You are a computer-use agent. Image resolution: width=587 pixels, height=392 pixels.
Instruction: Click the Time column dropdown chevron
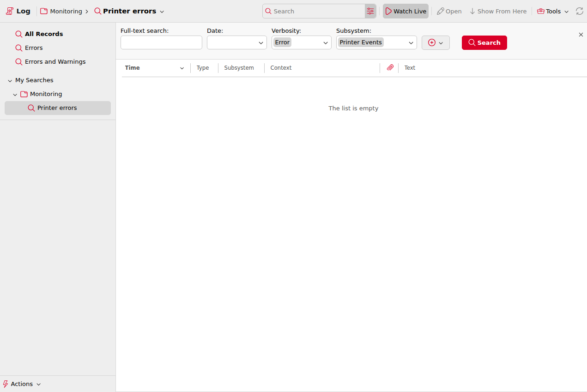tap(182, 68)
